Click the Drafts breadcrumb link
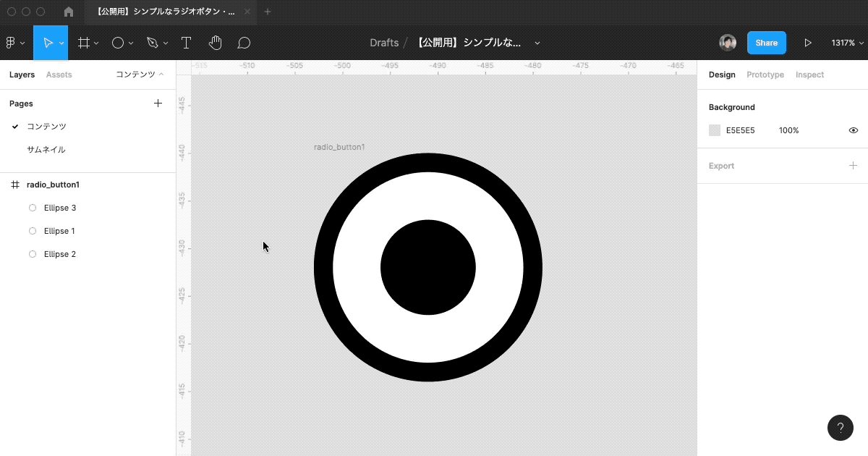Image resolution: width=868 pixels, height=456 pixels. pyautogui.click(x=385, y=42)
